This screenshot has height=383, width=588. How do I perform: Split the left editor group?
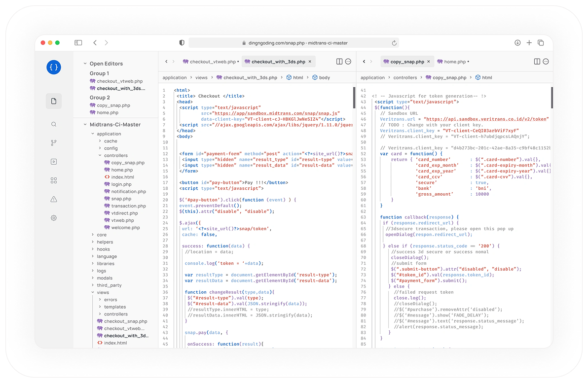pos(339,62)
